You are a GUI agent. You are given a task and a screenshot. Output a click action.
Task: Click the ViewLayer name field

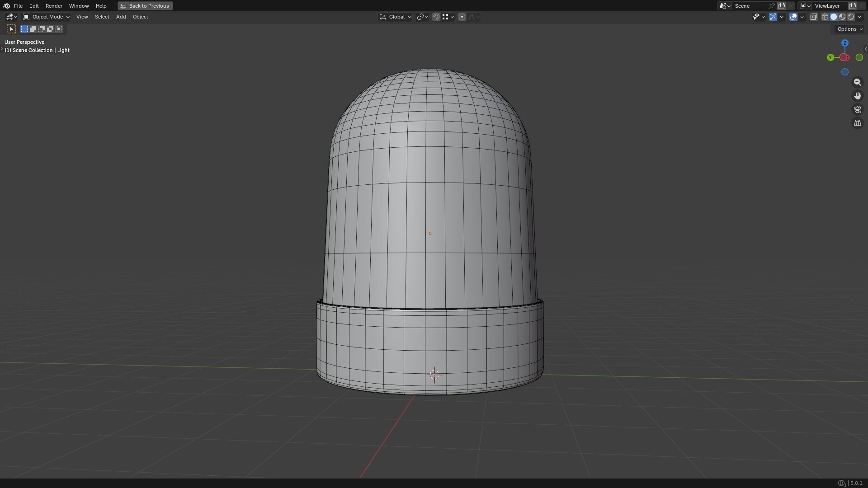830,6
